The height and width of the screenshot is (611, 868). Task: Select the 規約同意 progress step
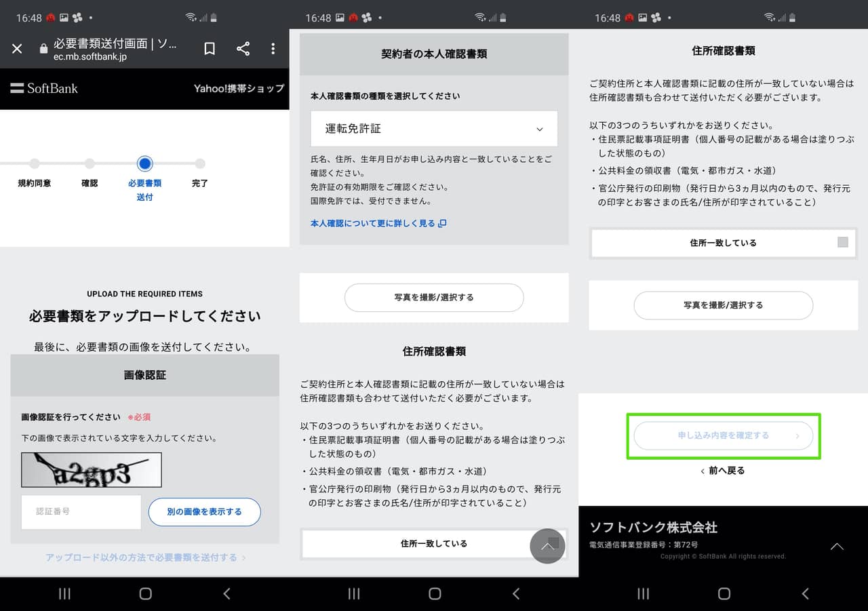34,163
